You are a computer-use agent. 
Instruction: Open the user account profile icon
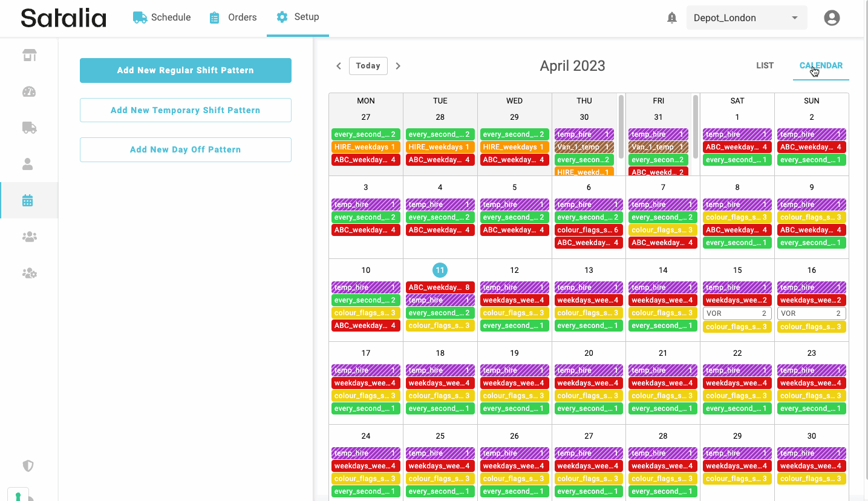(x=832, y=18)
